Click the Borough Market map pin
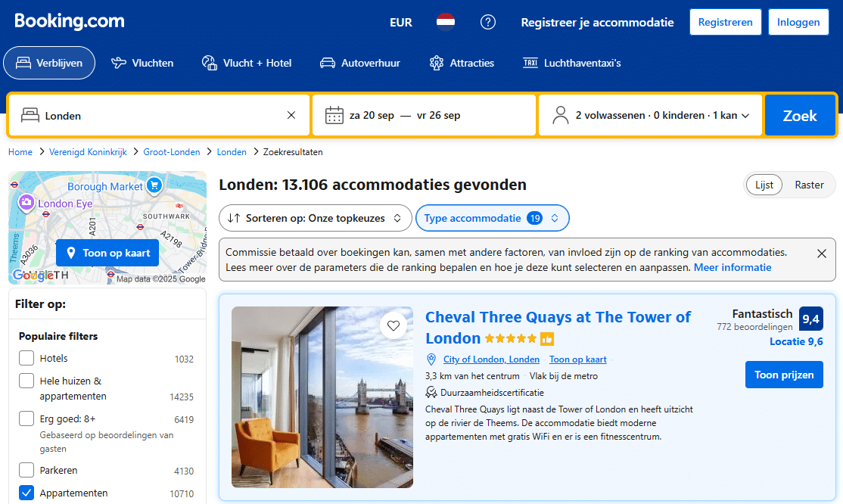843x504 pixels. [x=154, y=185]
